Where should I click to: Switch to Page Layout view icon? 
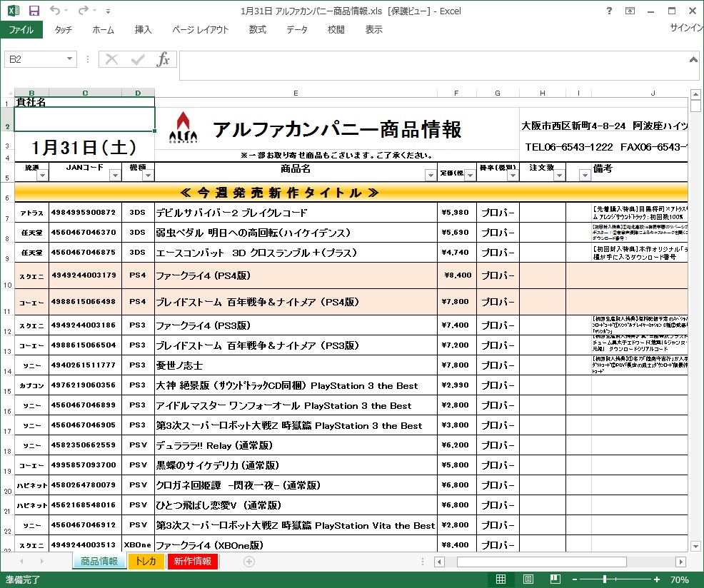528,579
